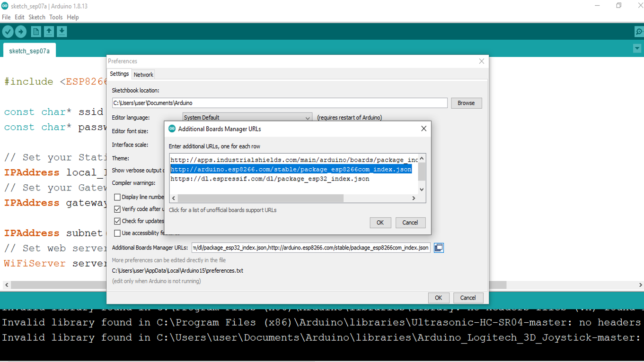Image resolution: width=644 pixels, height=362 pixels.
Task: Click the Arduino logo in the Additional Boards Manager URLs title
Action: (x=172, y=129)
